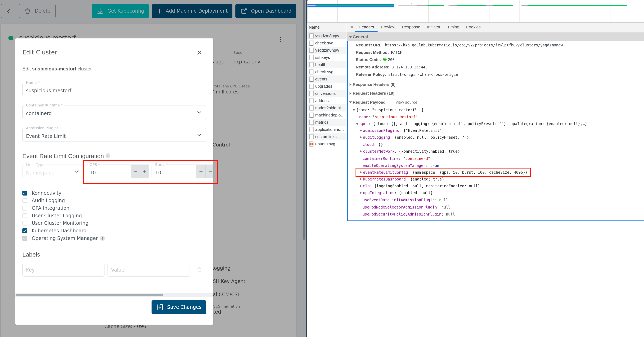644x337 pixels.
Task: Click info icon beside Operating System Manager
Action: (102, 238)
